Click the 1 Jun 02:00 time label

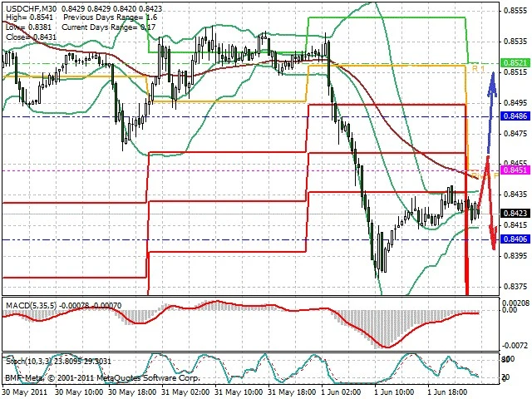[342, 392]
